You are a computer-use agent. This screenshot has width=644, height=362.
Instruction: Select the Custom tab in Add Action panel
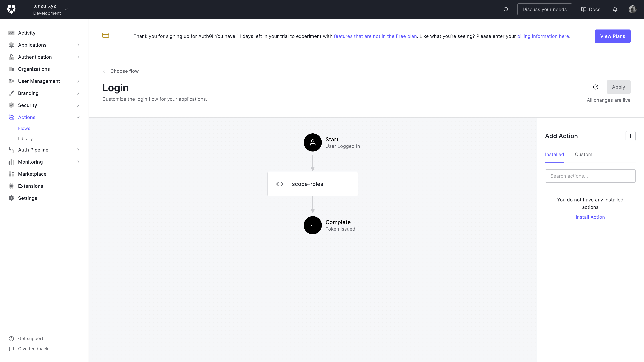pyautogui.click(x=583, y=154)
